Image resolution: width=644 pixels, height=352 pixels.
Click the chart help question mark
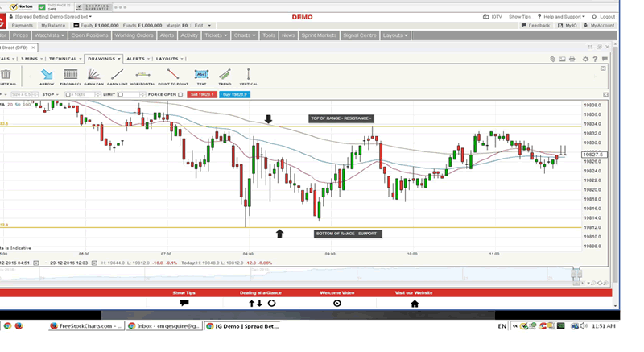point(595,59)
